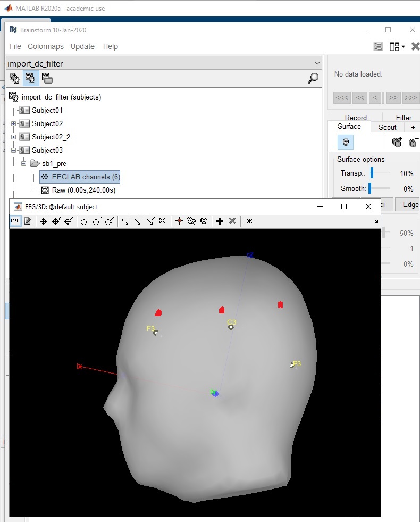
Task: Click the close all figures X icon
Action: point(415,46)
